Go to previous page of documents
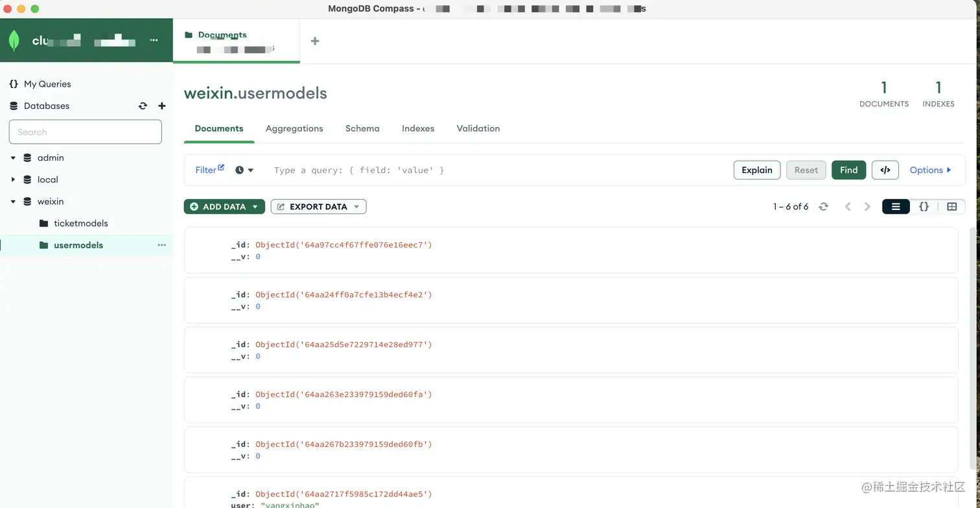This screenshot has width=980, height=508. pos(848,207)
